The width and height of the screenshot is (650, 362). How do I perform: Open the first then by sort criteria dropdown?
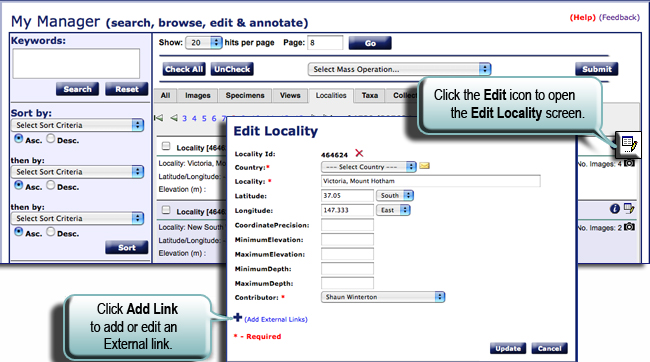[78, 172]
